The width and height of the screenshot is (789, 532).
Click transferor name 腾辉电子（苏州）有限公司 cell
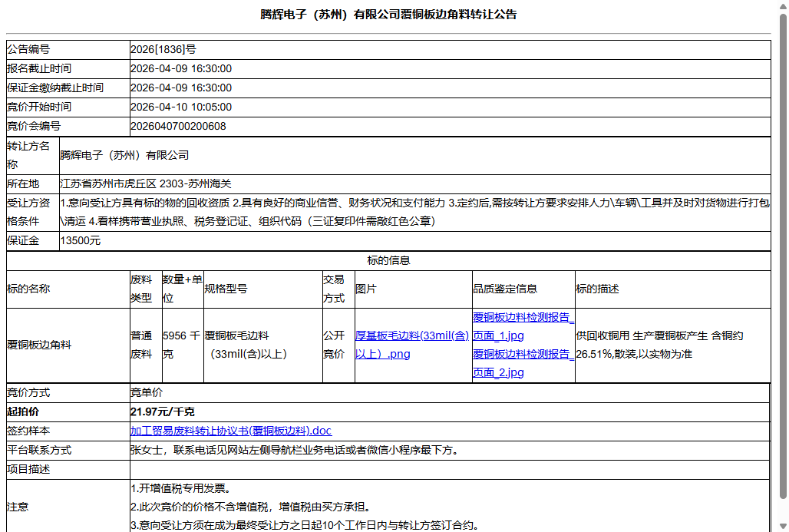(414, 156)
